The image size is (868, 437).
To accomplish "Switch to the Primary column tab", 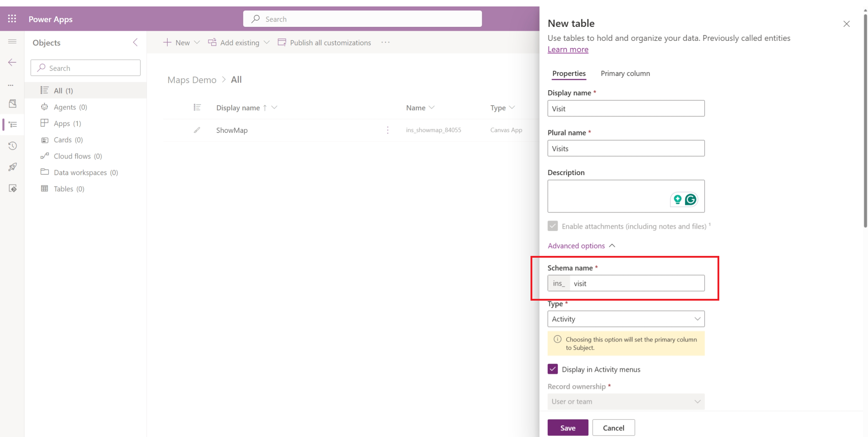I will click(625, 73).
